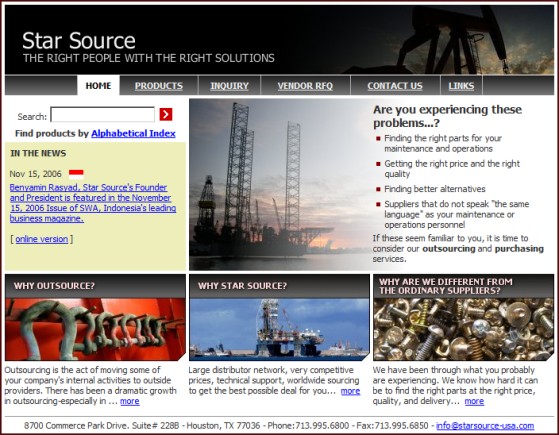Switch to the LINKS tab
The height and width of the screenshot is (435, 559).
point(461,86)
